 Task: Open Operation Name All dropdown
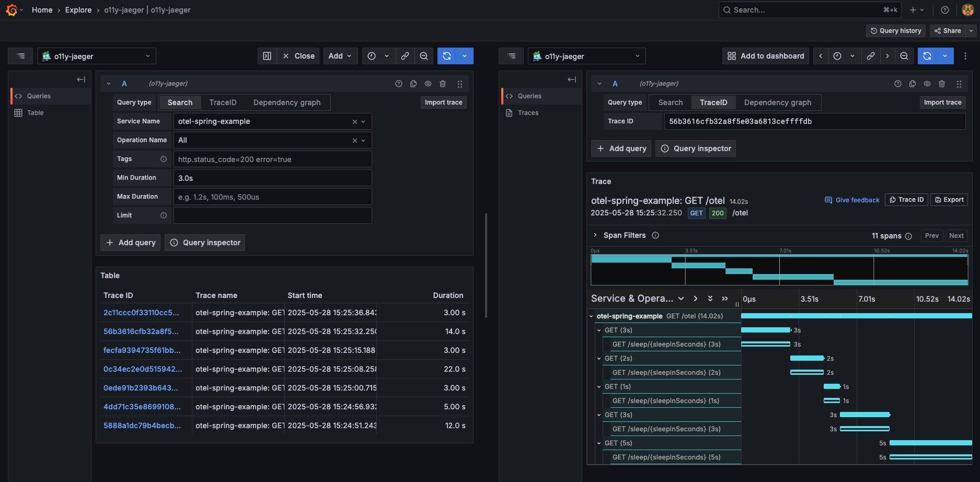click(x=272, y=140)
